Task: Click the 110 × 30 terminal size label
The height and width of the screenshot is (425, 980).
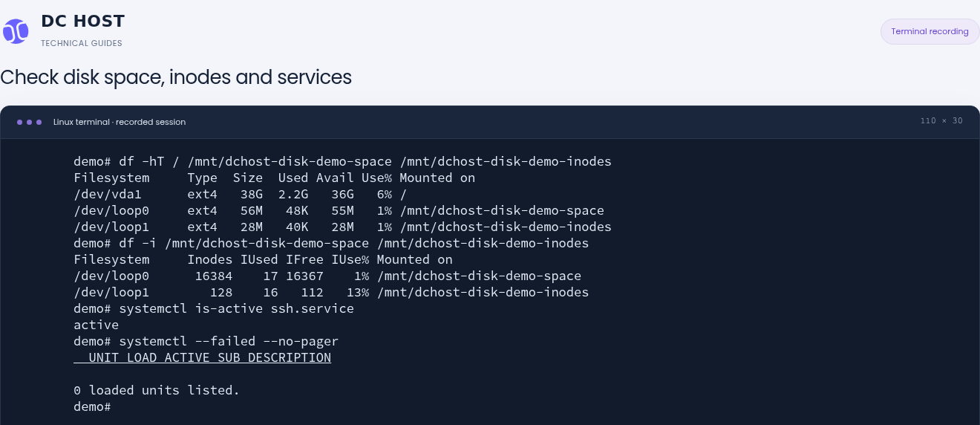Action: (x=941, y=121)
